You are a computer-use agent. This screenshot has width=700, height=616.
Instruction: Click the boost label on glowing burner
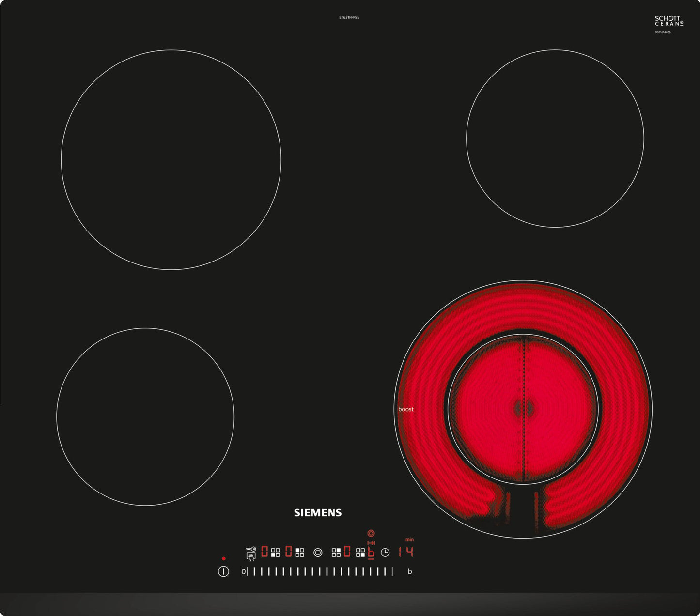pos(406,409)
